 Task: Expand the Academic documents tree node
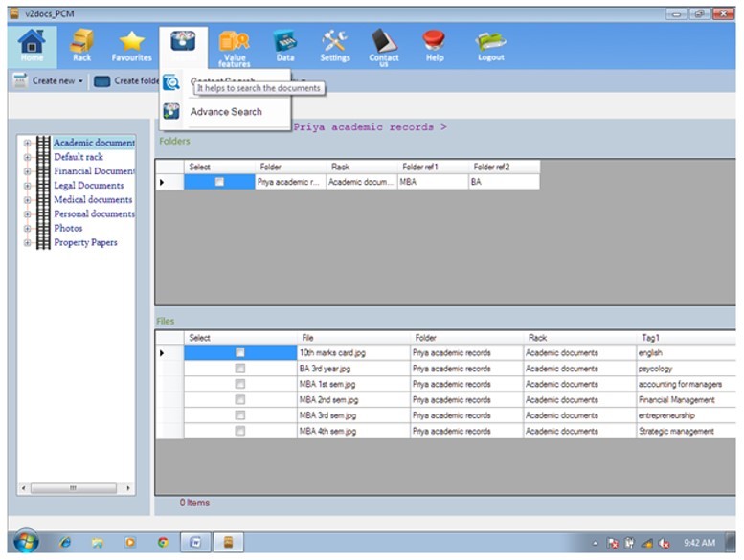coord(28,143)
